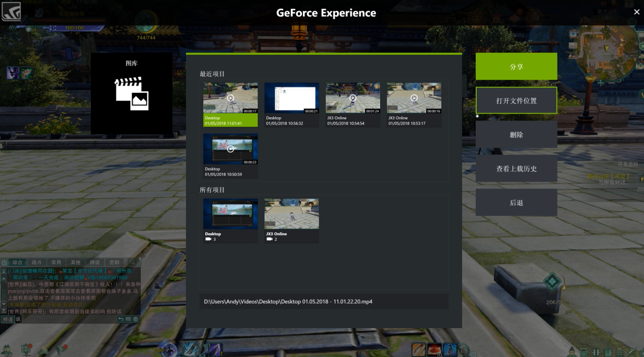The width and height of the screenshot is (644, 357).
Task: Click the 最近项目 section heading
Action: click(x=212, y=74)
